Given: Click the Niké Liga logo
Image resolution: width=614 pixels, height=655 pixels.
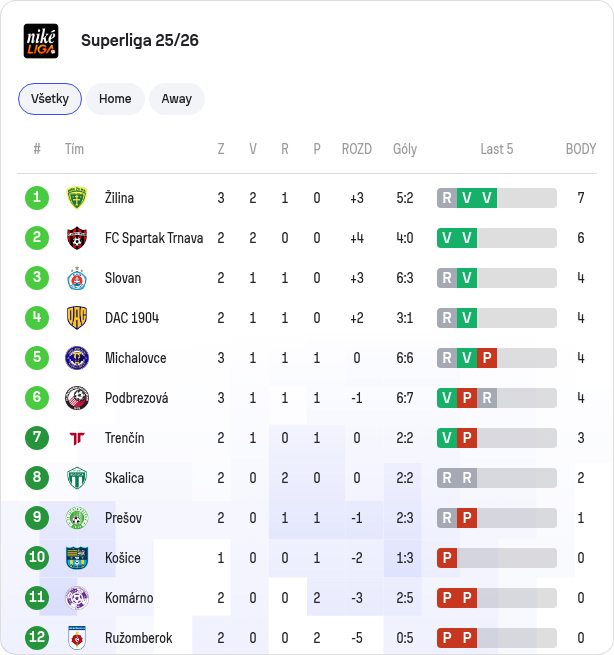Looking at the screenshot, I should [41, 41].
